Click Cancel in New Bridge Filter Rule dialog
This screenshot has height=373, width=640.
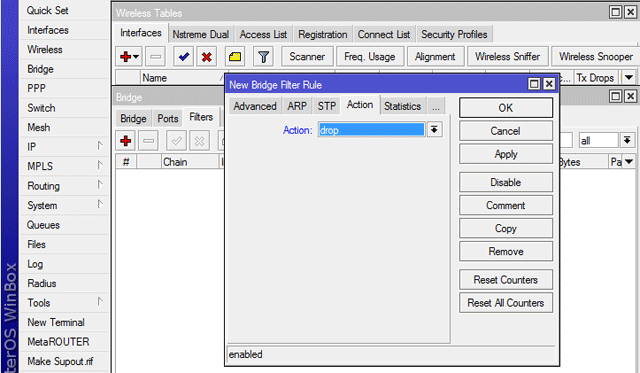(x=506, y=131)
